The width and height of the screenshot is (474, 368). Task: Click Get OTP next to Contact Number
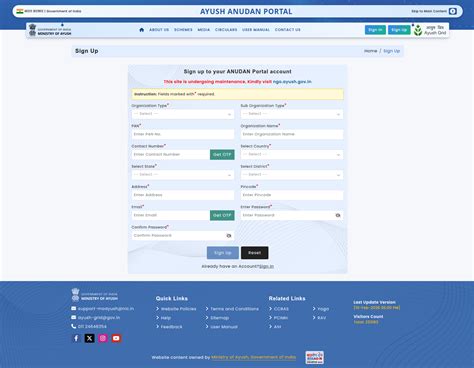pyautogui.click(x=222, y=155)
